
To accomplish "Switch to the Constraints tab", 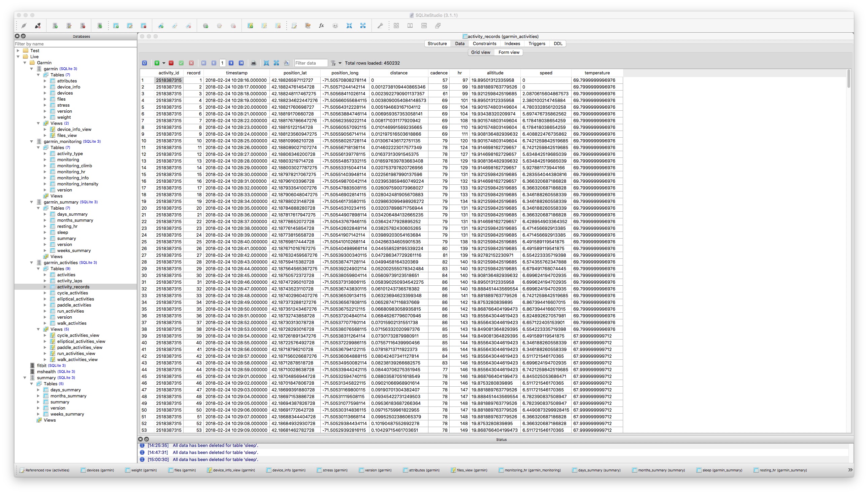I will [x=484, y=44].
